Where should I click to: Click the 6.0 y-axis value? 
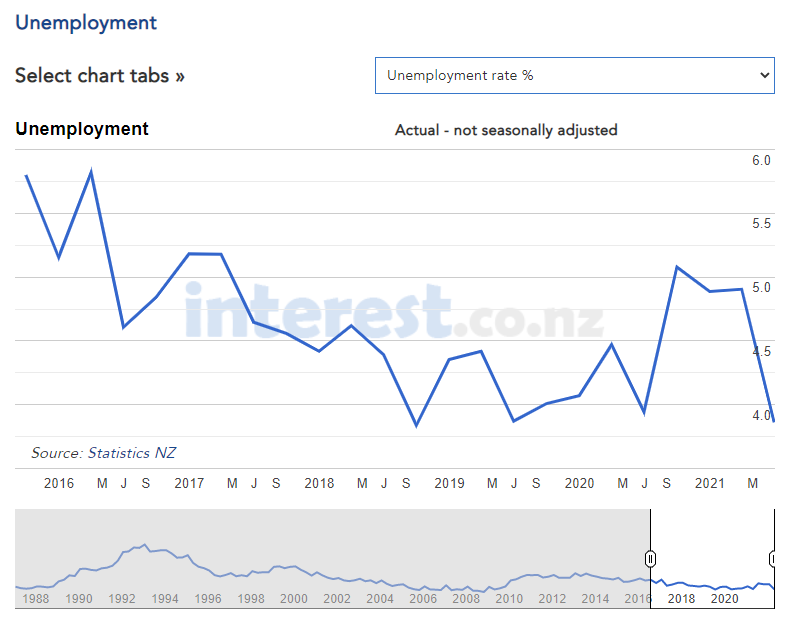point(761,161)
